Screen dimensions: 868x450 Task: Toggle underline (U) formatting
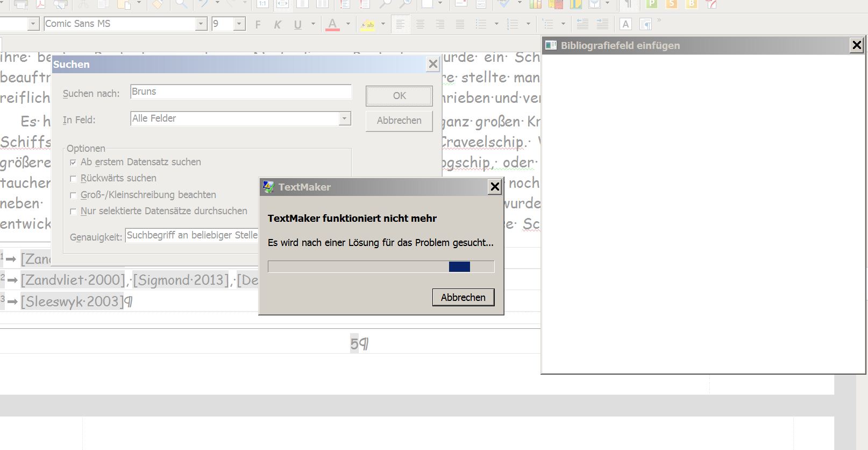pyautogui.click(x=297, y=24)
